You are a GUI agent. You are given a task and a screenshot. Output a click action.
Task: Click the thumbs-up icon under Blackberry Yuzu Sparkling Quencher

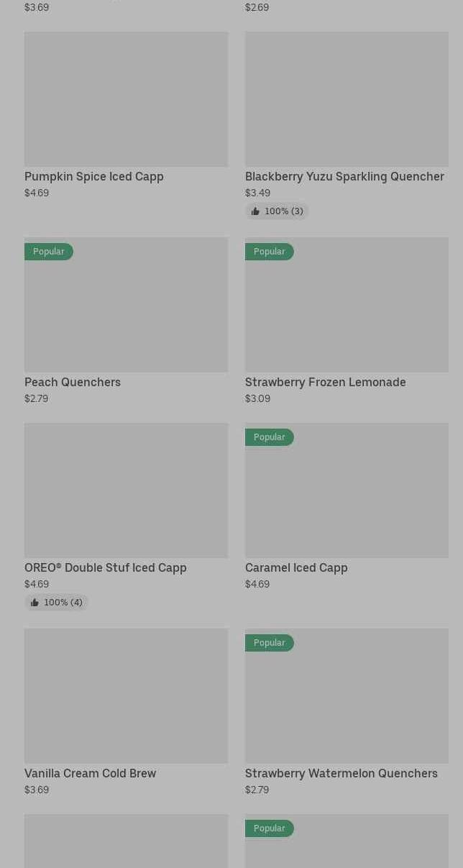click(255, 211)
